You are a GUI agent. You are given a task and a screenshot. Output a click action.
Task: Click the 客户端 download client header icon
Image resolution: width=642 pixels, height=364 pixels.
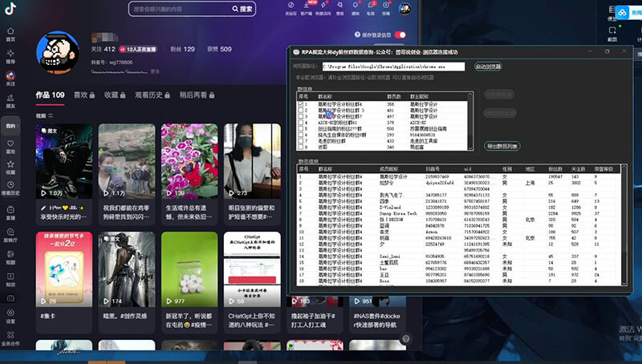(x=307, y=6)
